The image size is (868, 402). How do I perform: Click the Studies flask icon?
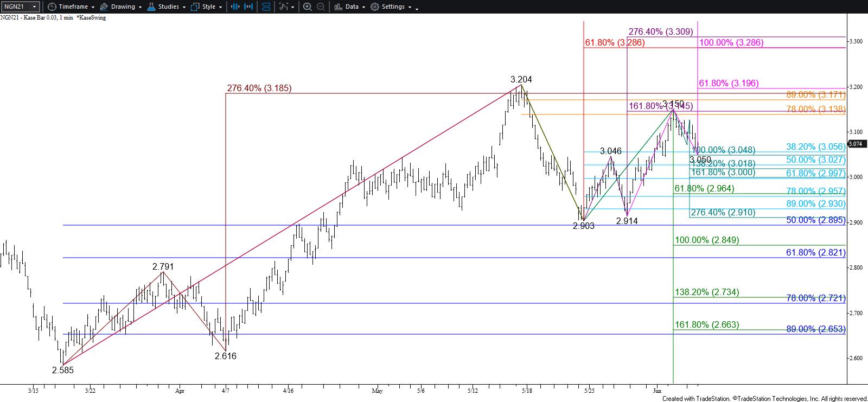coord(150,7)
